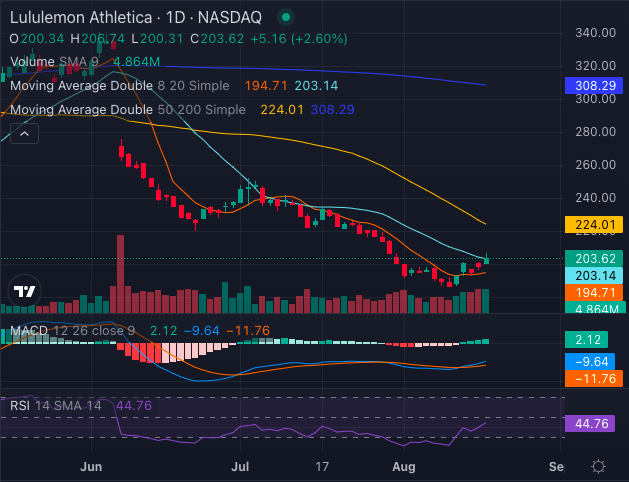629x482 pixels.
Task: Click the 308.29 blue price label
Action: click(594, 86)
